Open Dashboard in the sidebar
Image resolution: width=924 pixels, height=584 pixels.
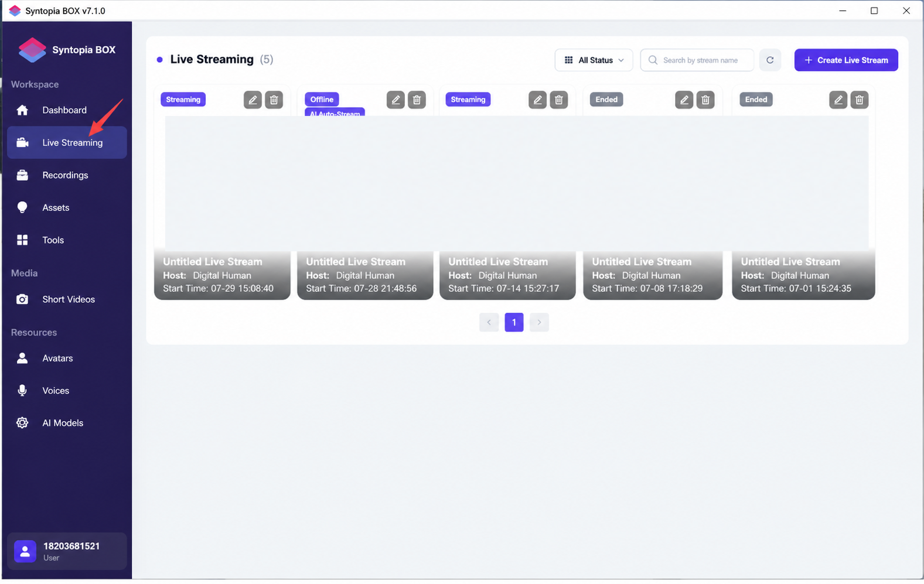(67, 110)
